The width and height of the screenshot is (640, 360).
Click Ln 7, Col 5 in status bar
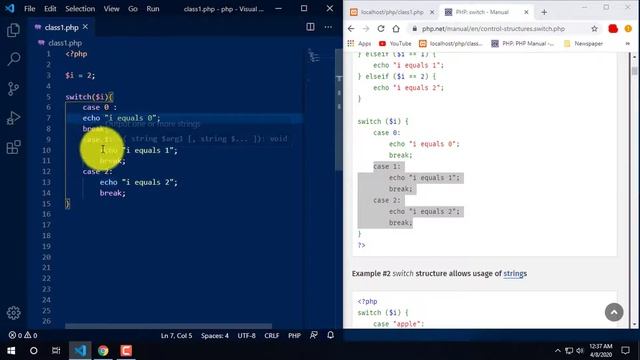pos(176,336)
